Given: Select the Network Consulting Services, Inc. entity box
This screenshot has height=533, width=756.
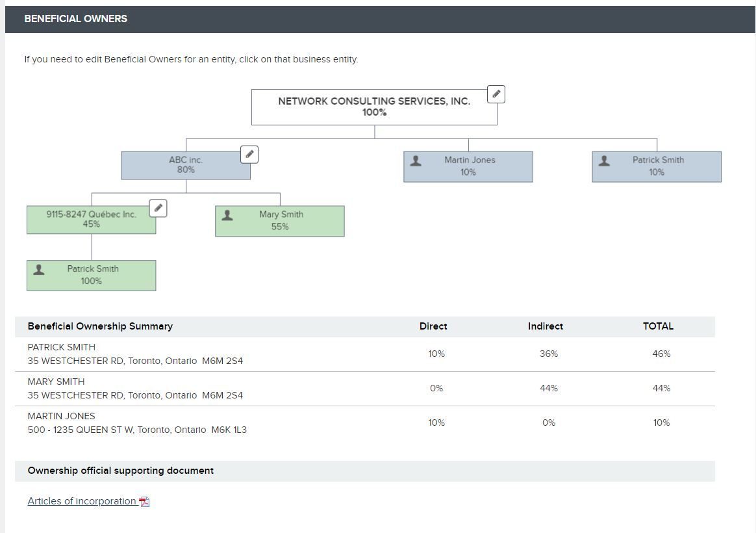Looking at the screenshot, I should click(x=374, y=107).
